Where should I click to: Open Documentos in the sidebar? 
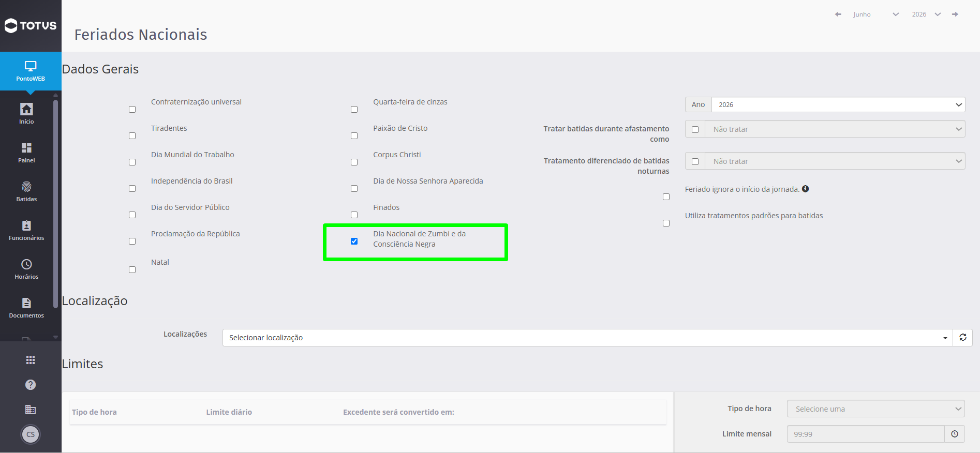[26, 308]
